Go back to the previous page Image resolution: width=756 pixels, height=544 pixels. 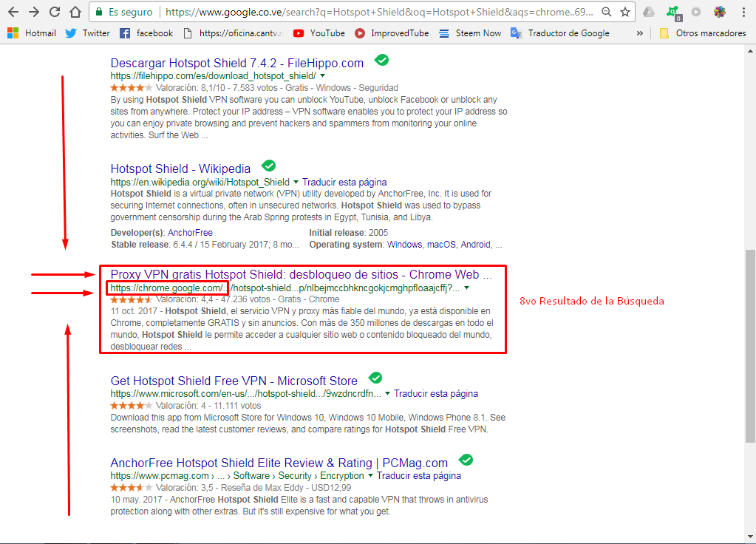pyautogui.click(x=13, y=12)
